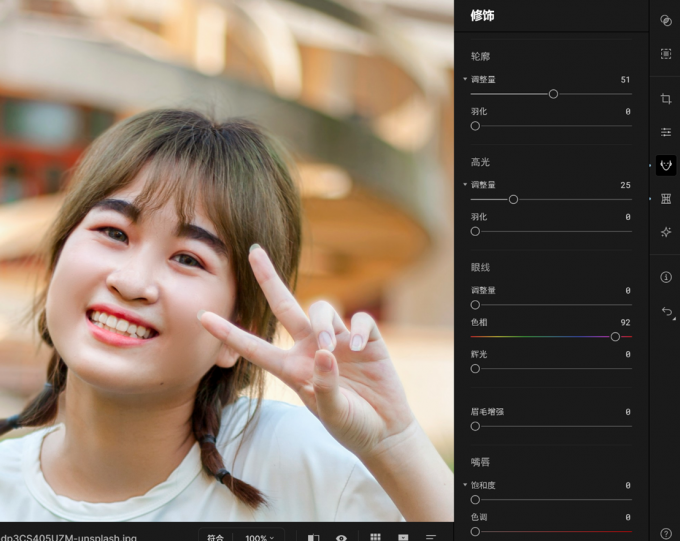
Task: Open the sparkle enhance tool icon
Action: coord(666,232)
